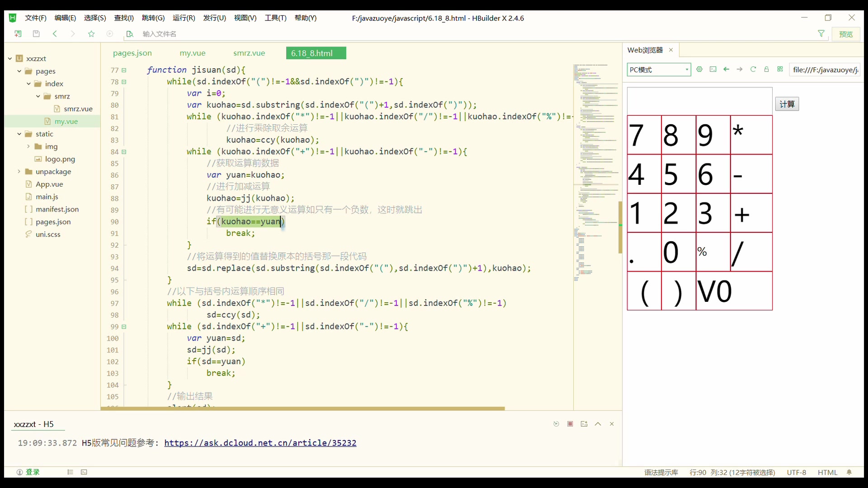868x488 pixels.
Task: Go back in the built-in browser
Action: pyautogui.click(x=726, y=69)
